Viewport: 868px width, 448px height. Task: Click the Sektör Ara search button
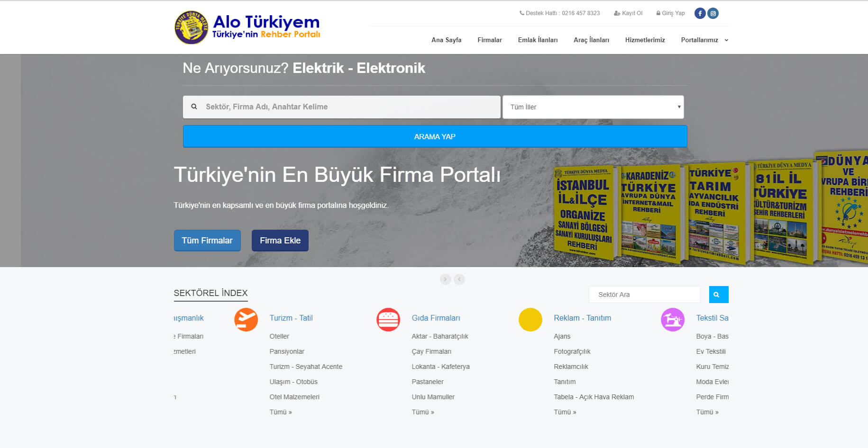(719, 295)
